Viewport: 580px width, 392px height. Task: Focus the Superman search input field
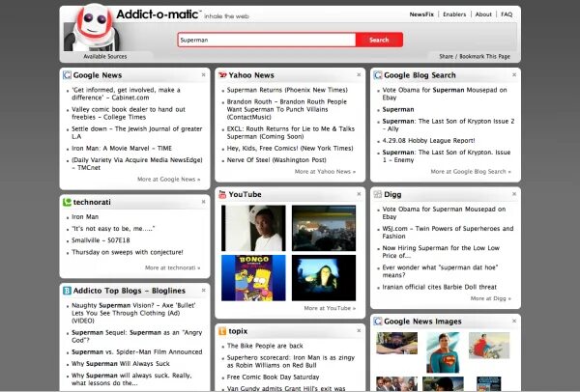coord(267,40)
